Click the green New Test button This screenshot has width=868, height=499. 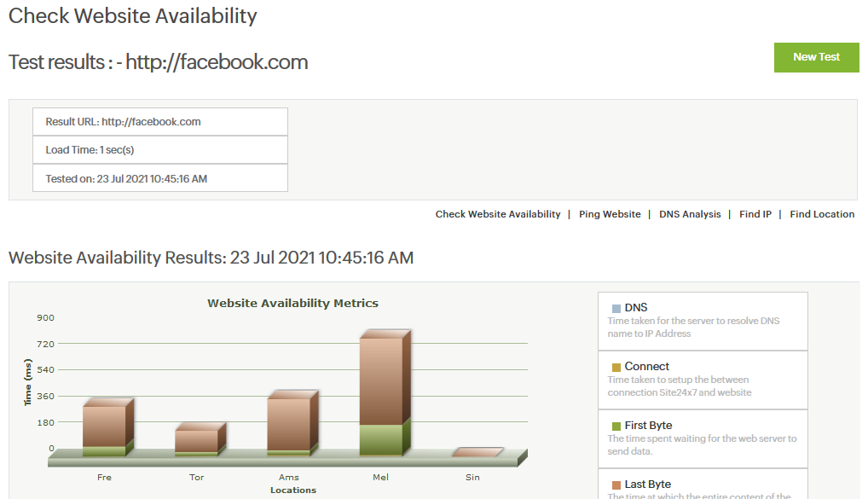817,57
